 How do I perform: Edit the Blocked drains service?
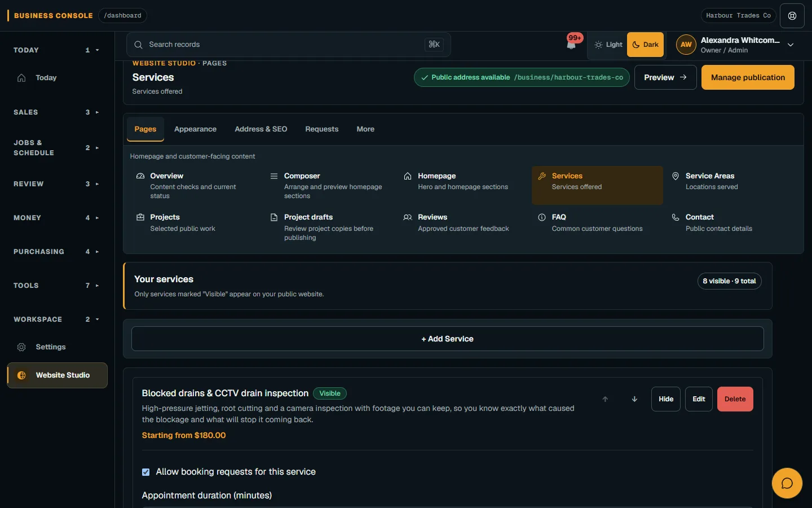click(699, 399)
